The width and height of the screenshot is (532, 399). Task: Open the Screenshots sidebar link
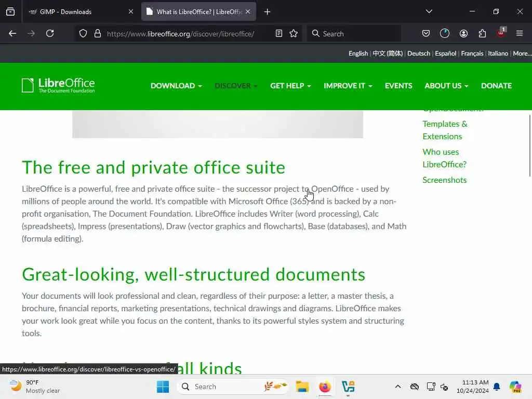click(445, 180)
